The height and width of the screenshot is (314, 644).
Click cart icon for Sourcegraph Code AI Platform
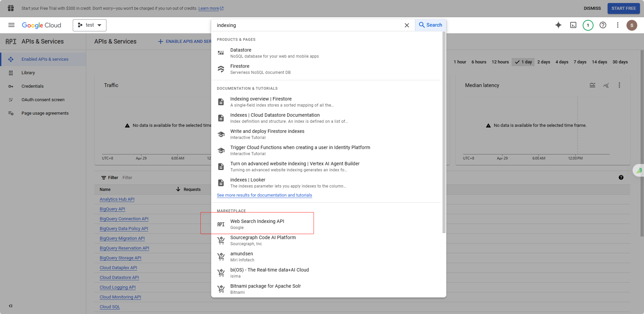pos(221,240)
